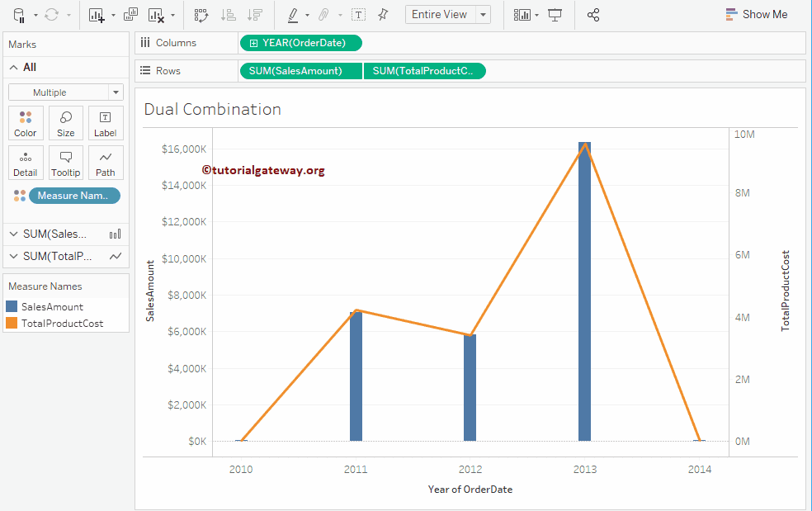Expand the SUM(Sales...) marks section

coord(14,234)
